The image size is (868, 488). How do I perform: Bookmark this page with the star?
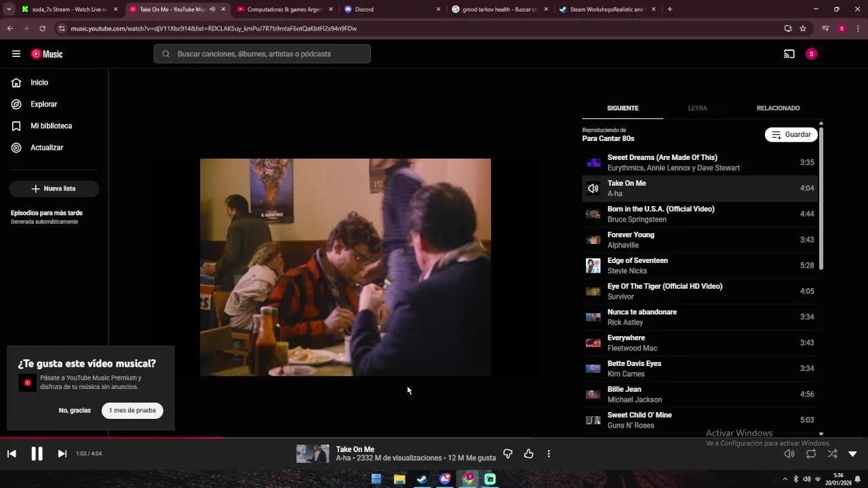pos(803,28)
